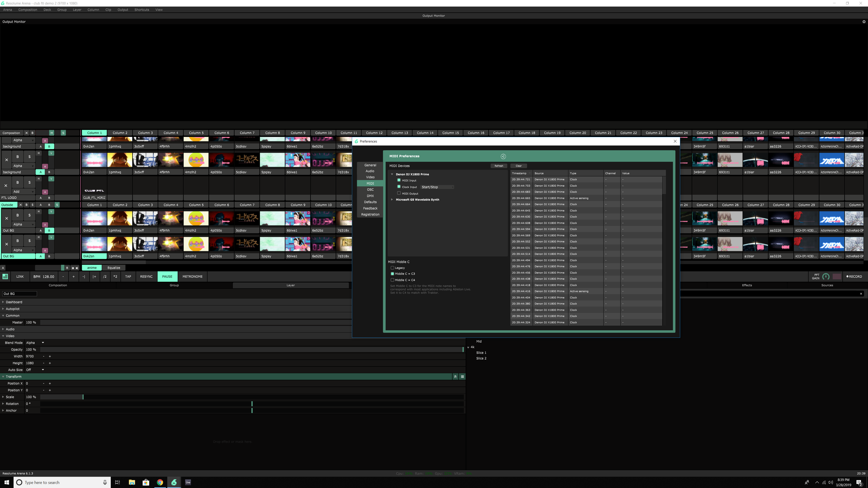
Task: Open the Clock Input Start/Stop dropdown
Action: (x=437, y=187)
